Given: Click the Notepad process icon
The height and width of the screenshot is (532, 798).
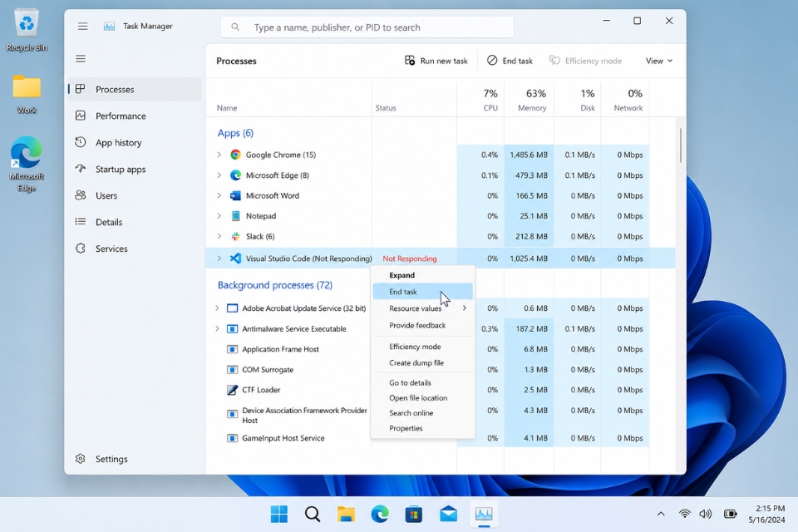Looking at the screenshot, I should (235, 216).
